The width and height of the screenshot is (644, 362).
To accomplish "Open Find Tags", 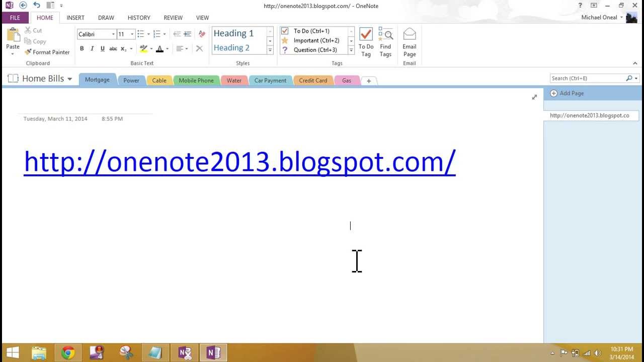I will [x=386, y=42].
